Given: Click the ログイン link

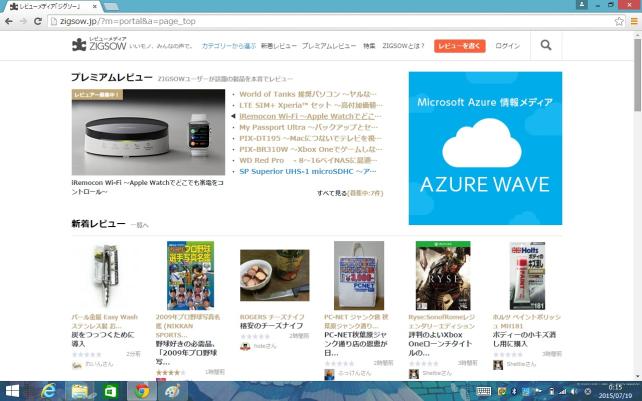Looking at the screenshot, I should click(x=508, y=46).
